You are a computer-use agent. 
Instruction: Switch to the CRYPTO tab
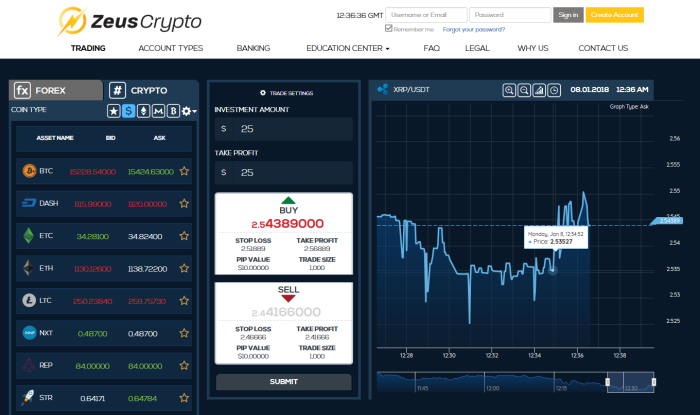[x=151, y=90]
